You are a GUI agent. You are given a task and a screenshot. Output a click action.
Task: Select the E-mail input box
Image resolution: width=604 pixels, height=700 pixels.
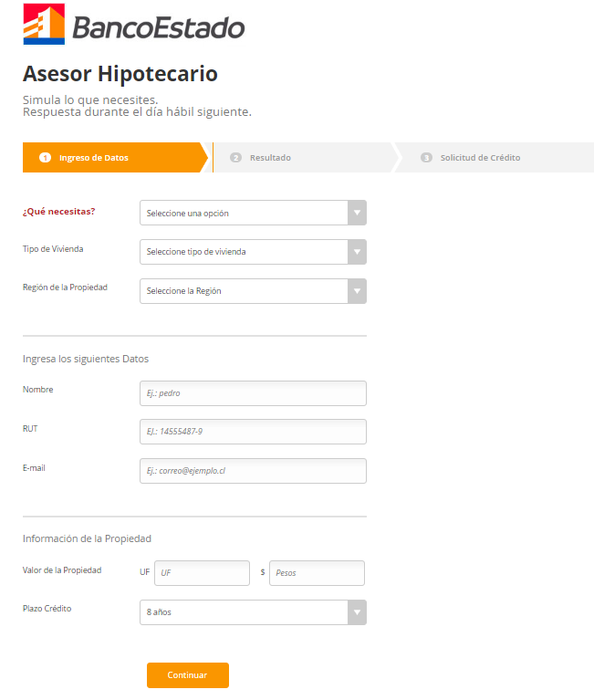click(x=253, y=471)
